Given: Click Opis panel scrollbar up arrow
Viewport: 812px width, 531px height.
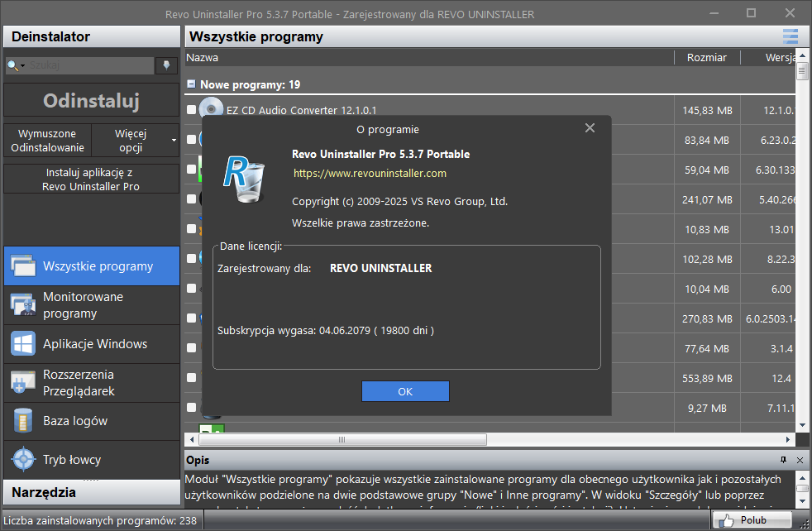Looking at the screenshot, I should (x=802, y=477).
